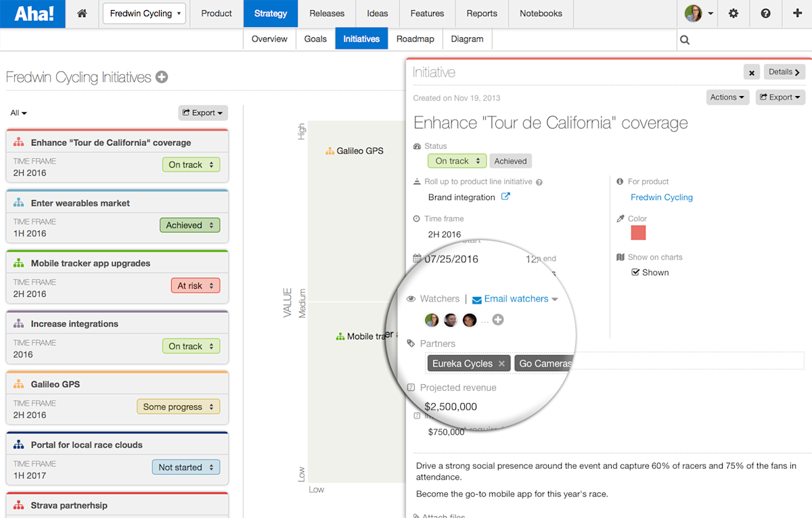Click the Galileo GPS card icon
Viewport: 812px width, 518px height.
(x=19, y=384)
